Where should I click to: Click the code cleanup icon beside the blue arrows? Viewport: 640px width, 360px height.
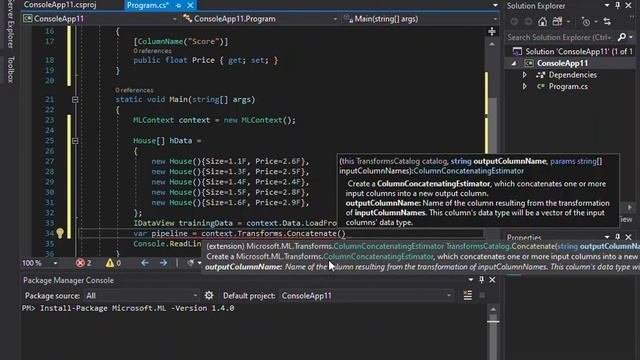190,263
